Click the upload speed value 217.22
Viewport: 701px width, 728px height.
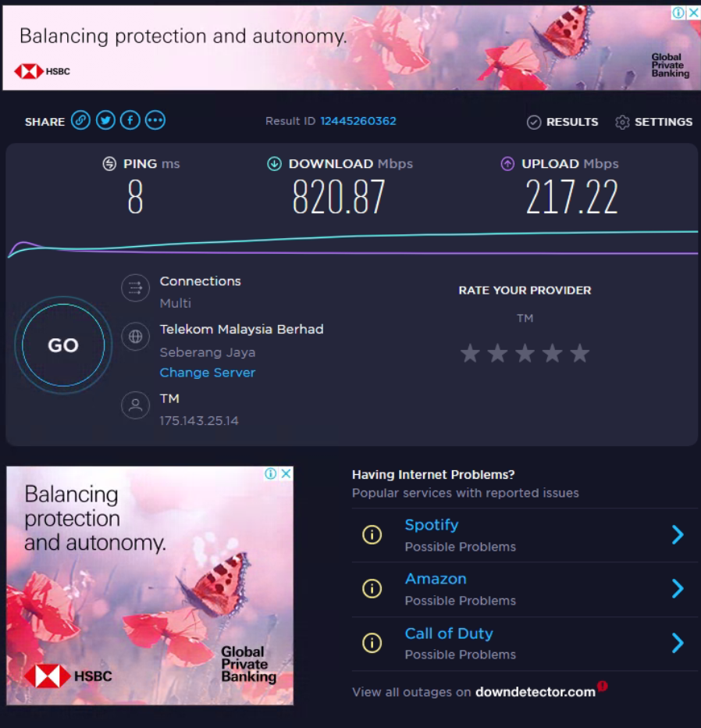tap(571, 198)
